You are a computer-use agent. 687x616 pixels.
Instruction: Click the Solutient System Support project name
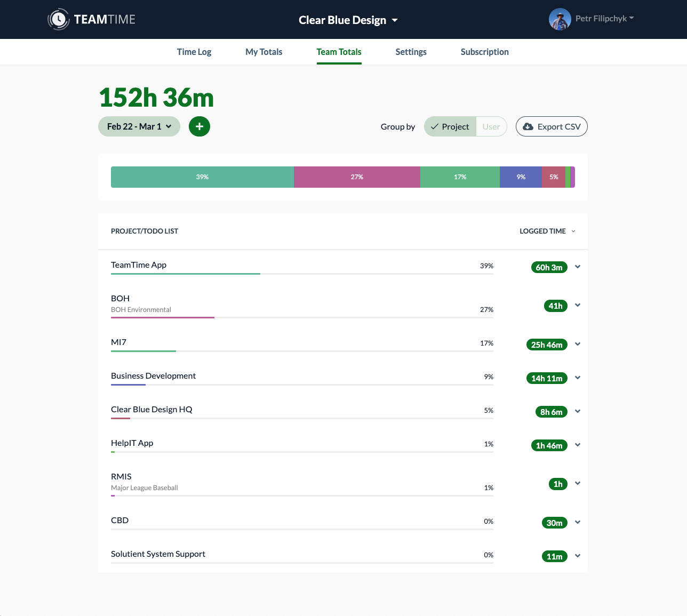[158, 554]
